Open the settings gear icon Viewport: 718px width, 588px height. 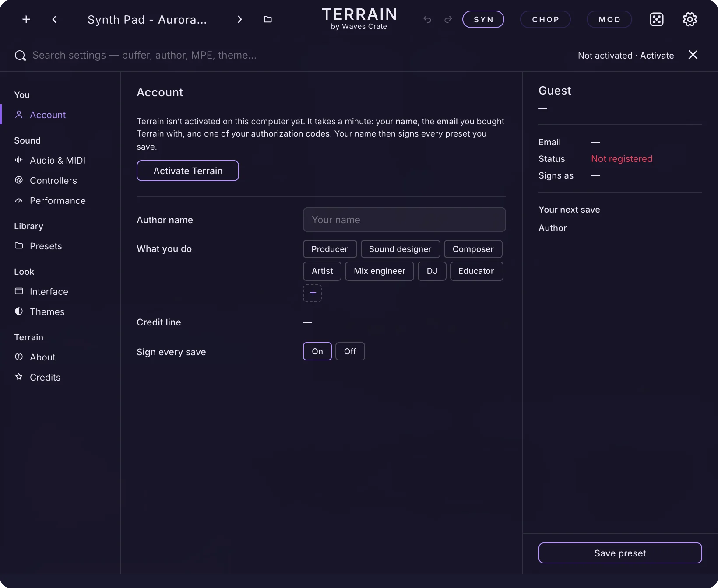pyautogui.click(x=690, y=19)
